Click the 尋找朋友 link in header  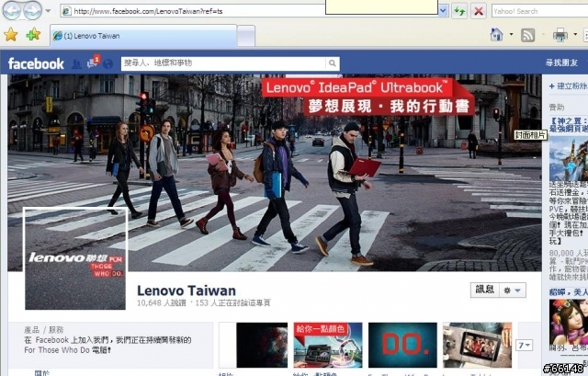[x=561, y=63]
